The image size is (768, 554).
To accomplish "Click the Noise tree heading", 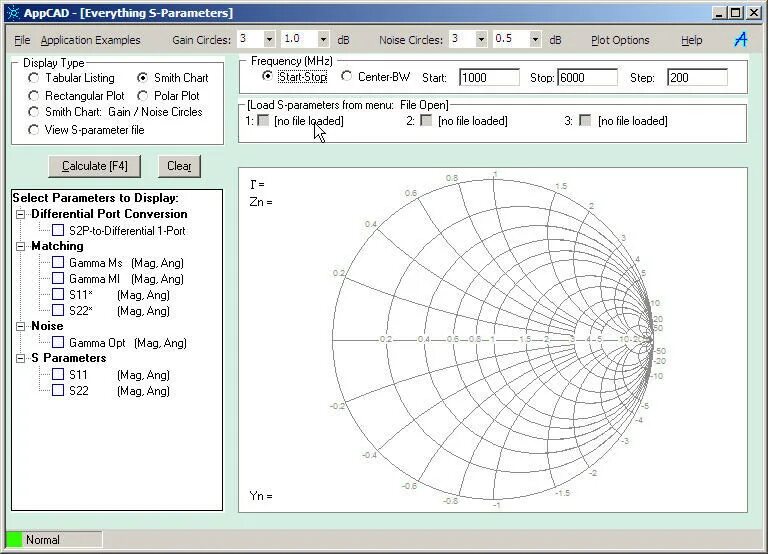I will [x=47, y=326].
